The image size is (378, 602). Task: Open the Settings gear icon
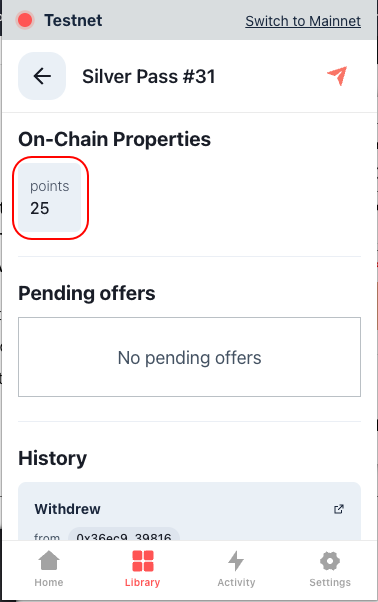[x=330, y=561]
